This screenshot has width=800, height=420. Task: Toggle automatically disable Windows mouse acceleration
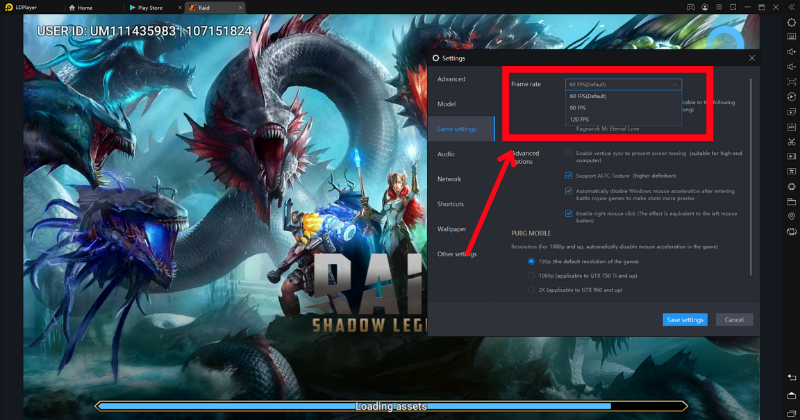click(568, 191)
